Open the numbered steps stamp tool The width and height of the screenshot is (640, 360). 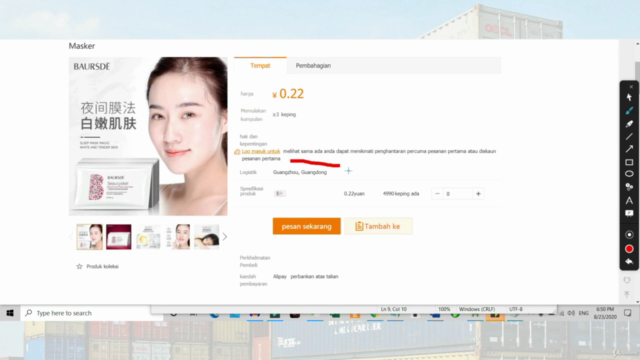tap(629, 187)
